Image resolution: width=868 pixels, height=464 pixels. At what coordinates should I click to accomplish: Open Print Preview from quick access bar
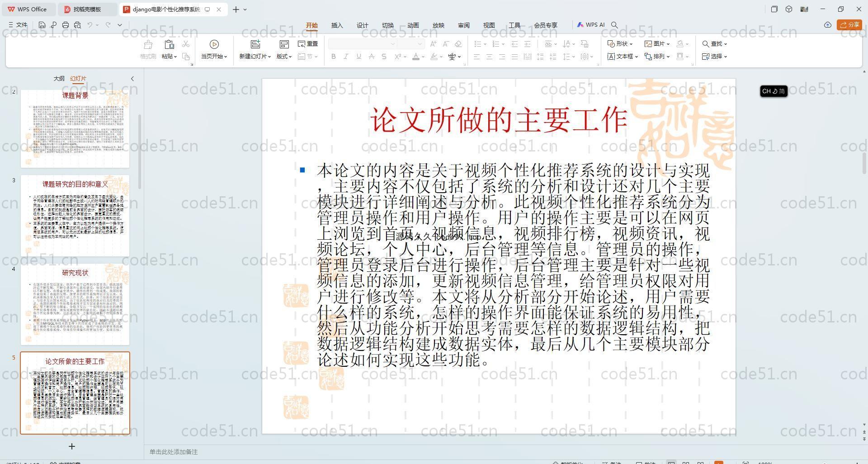(77, 25)
